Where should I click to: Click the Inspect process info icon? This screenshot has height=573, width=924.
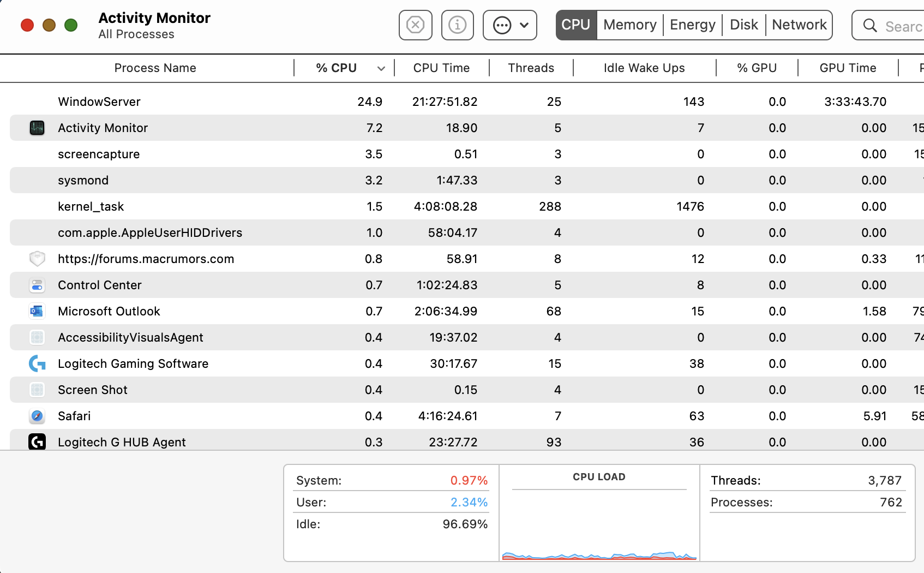coord(458,25)
